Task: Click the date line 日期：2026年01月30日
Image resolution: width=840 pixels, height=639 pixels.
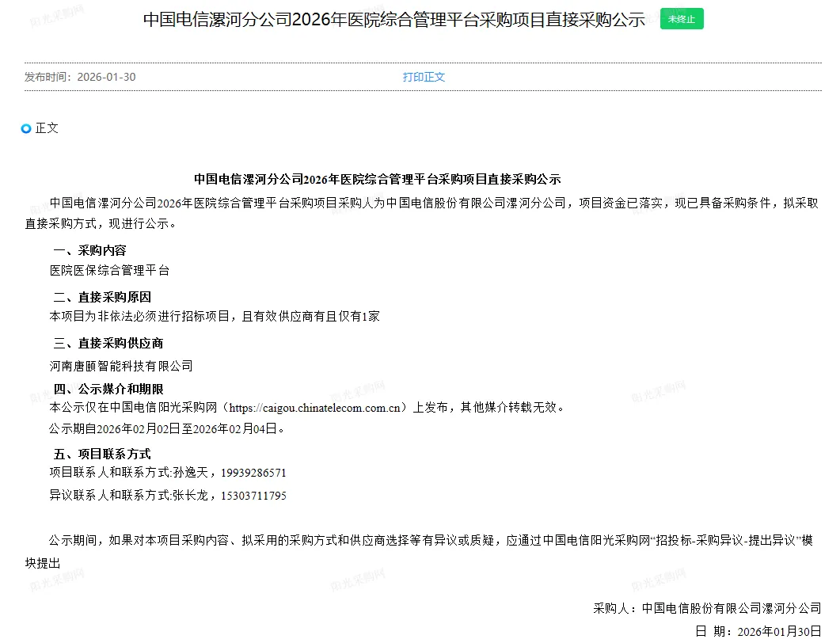Action: click(758, 632)
